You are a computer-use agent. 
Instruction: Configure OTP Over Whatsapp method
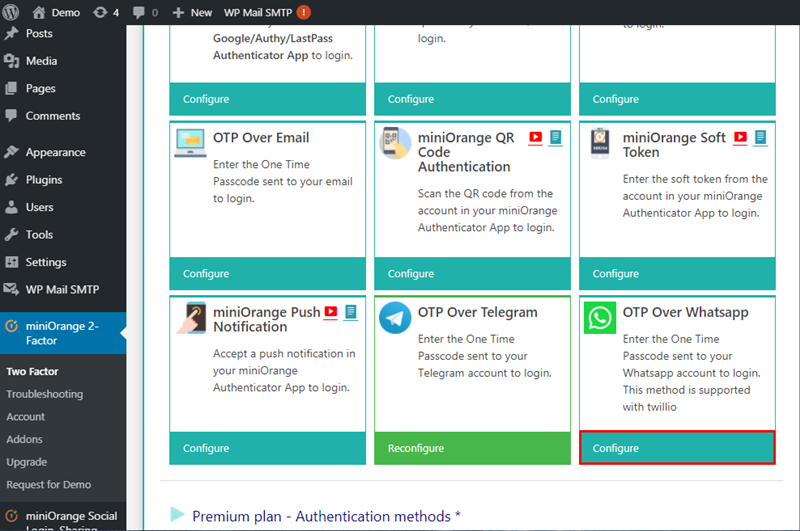coord(677,448)
